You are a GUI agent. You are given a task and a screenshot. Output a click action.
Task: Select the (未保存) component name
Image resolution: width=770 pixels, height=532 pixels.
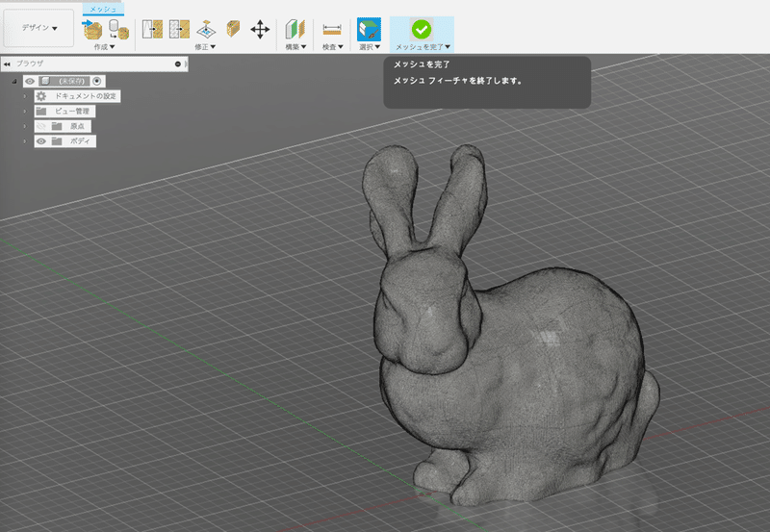tap(71, 81)
